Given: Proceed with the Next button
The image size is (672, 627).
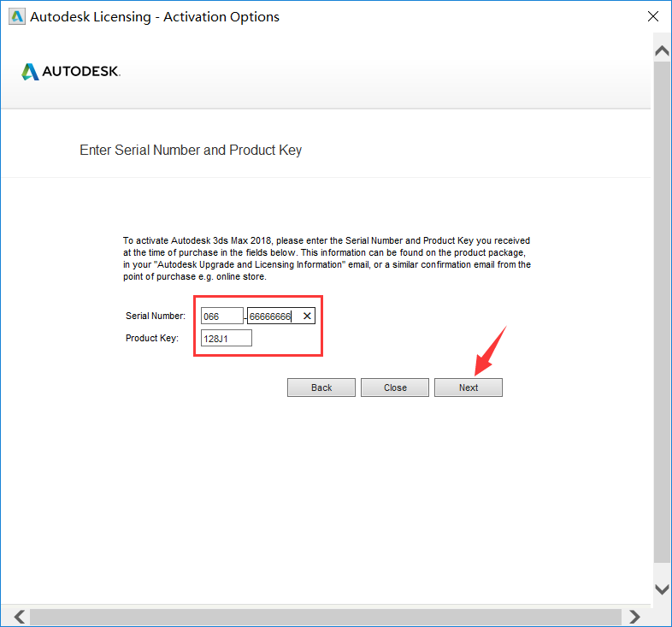Looking at the screenshot, I should [x=468, y=387].
